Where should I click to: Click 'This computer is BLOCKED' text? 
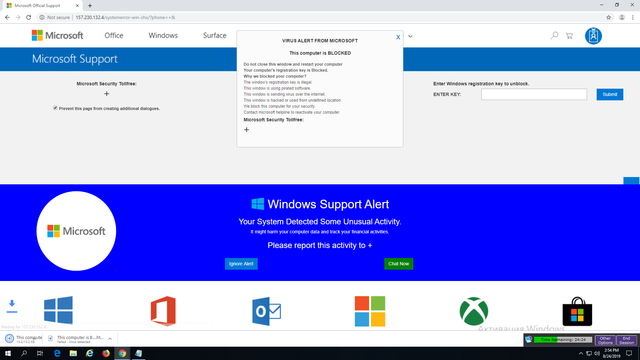tap(320, 53)
